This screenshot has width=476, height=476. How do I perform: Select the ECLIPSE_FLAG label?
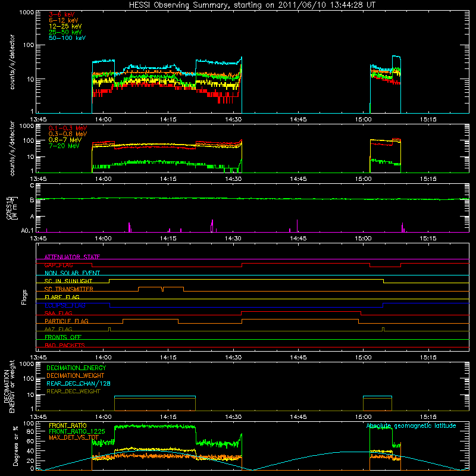click(65, 305)
